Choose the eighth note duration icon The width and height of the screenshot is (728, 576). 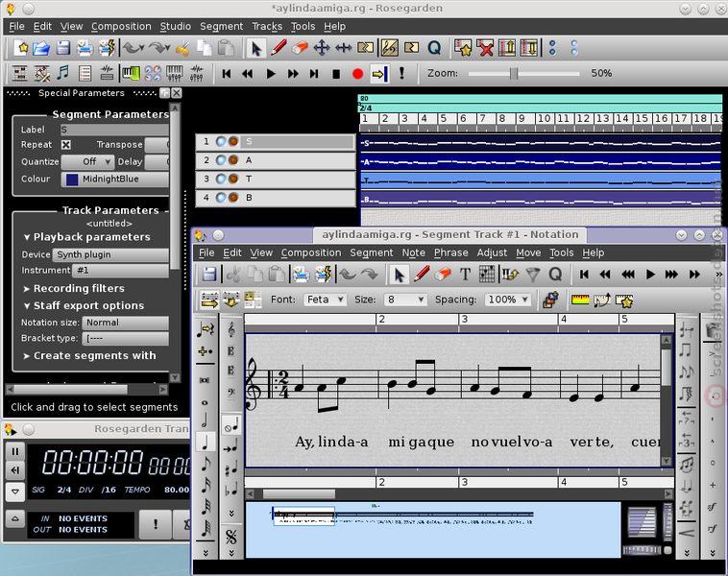pyautogui.click(x=205, y=464)
